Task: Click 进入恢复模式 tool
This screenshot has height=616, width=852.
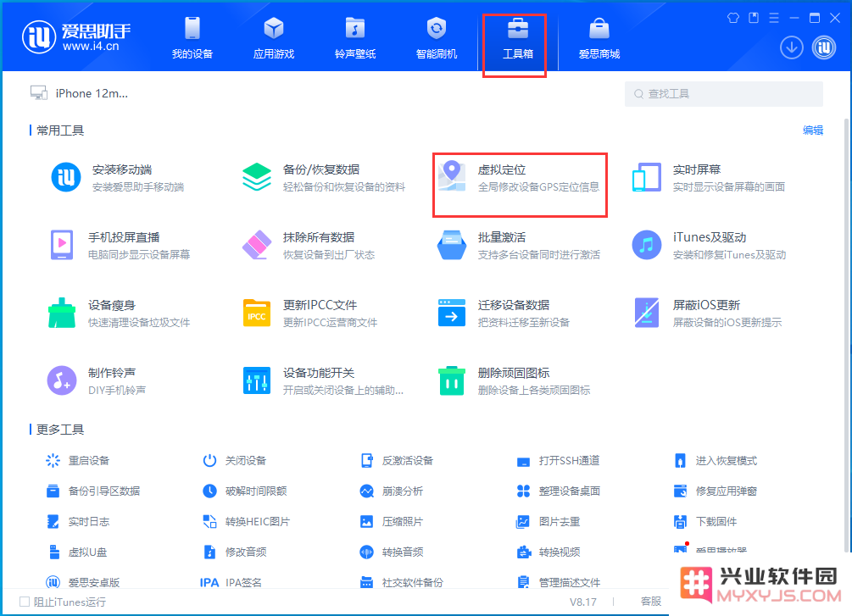Action: point(716,461)
